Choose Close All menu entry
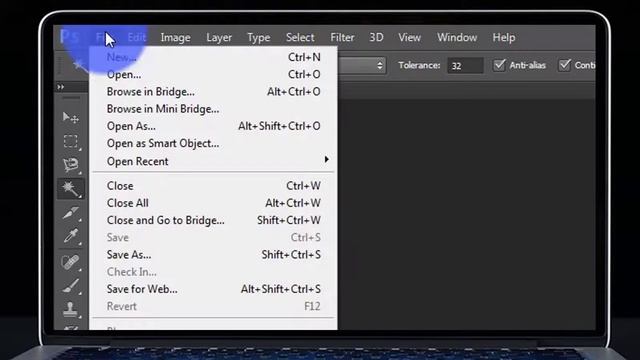 [213, 203]
